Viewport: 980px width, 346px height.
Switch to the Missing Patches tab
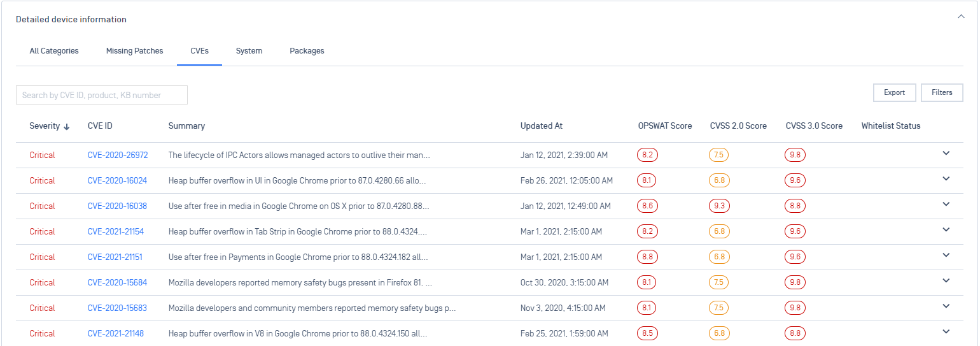[134, 51]
